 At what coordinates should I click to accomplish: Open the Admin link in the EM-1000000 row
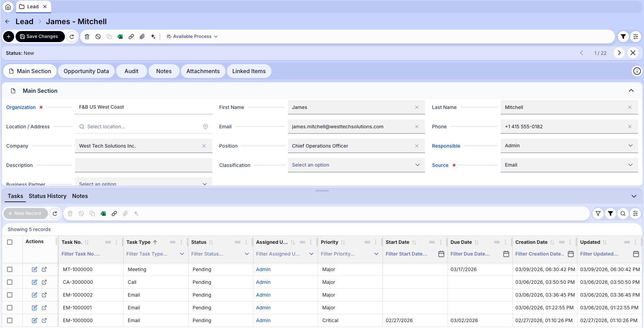tap(263, 320)
